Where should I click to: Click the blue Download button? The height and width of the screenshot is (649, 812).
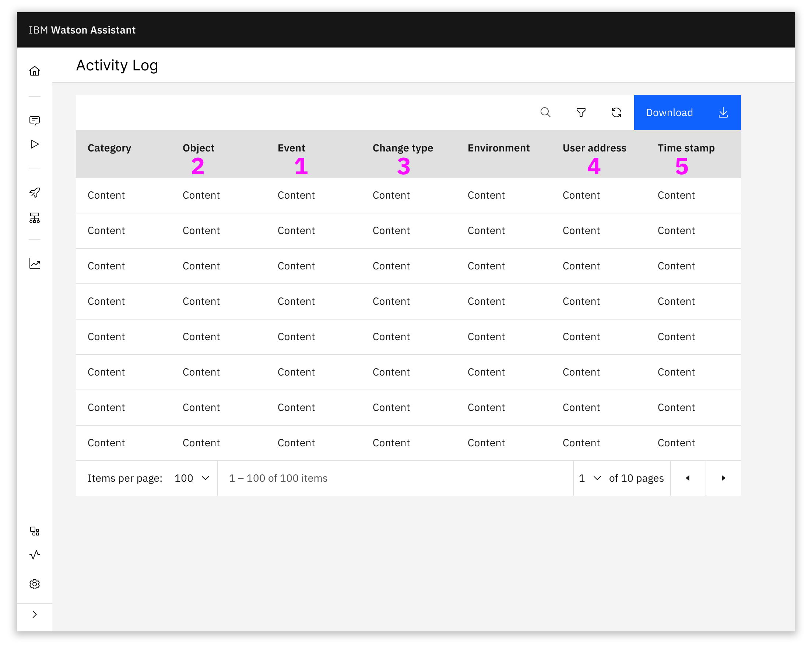[687, 112]
